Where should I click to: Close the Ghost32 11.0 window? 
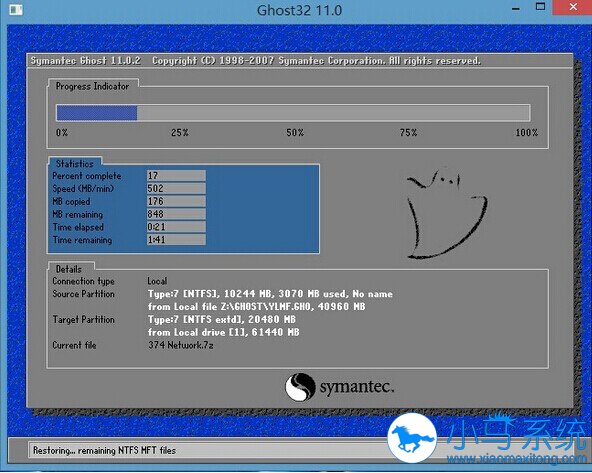[x=573, y=7]
